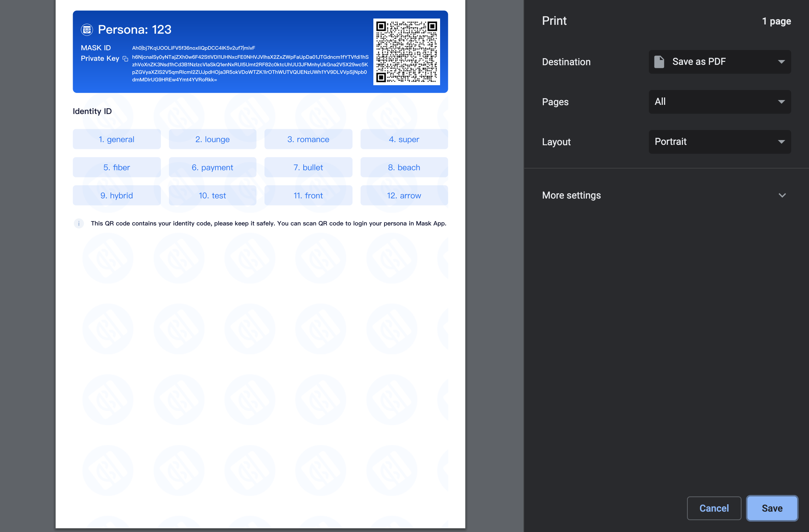Click the Persona: 123 heading

click(x=135, y=30)
